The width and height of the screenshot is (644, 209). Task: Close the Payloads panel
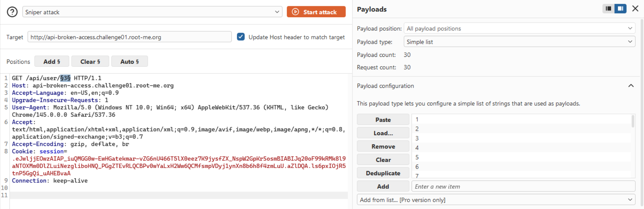point(635,9)
